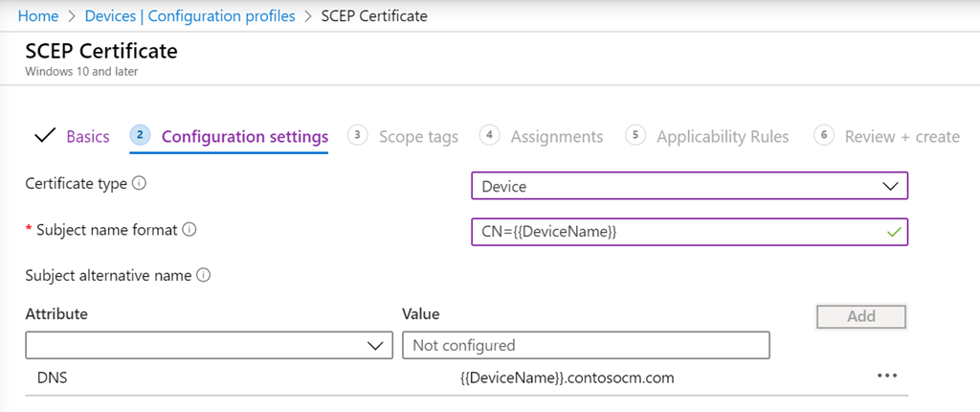Open the Scope tags tab
The image size is (980, 412).
tap(418, 137)
